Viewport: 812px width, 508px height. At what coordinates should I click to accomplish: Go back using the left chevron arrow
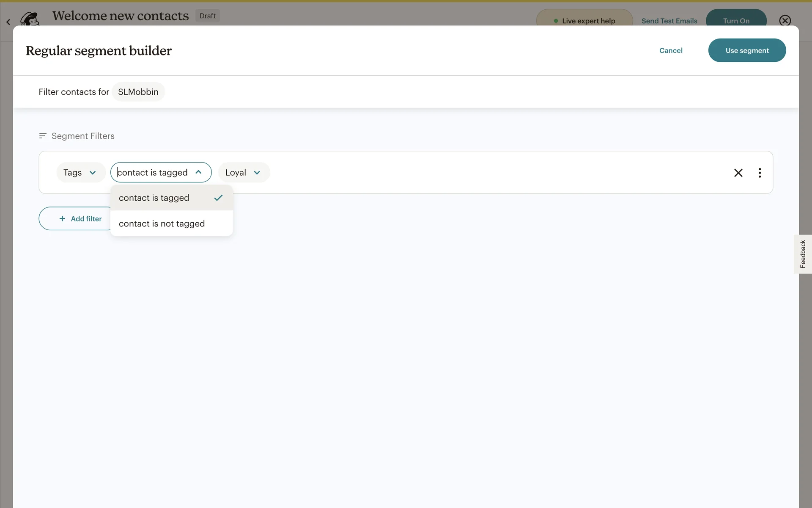point(8,22)
